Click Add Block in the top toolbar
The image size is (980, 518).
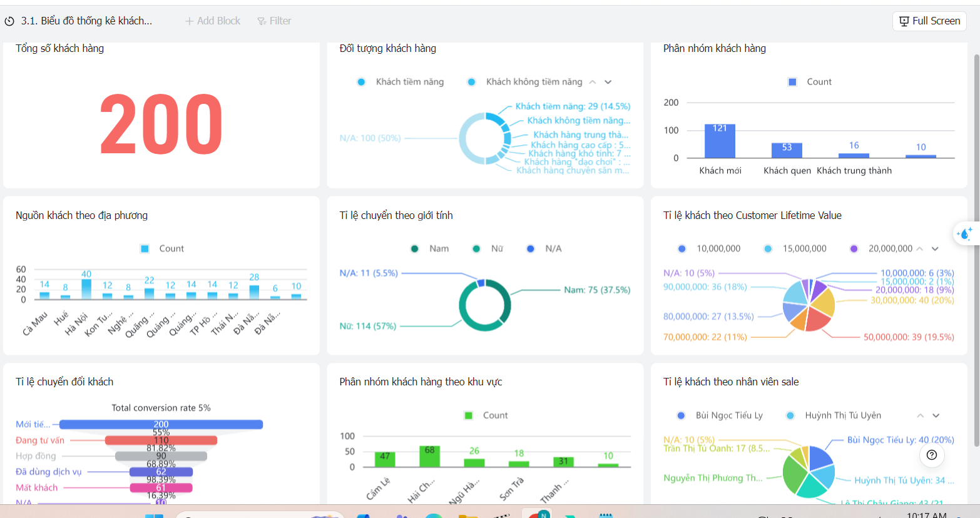(213, 21)
